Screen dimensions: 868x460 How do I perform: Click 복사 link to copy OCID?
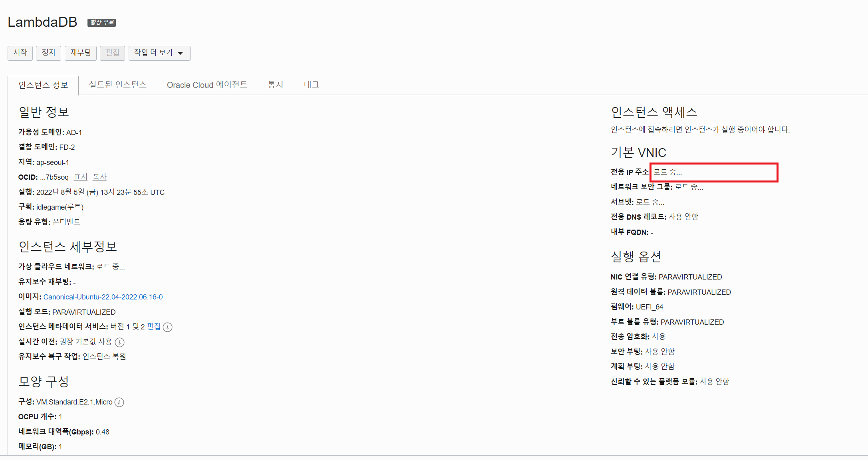(99, 177)
